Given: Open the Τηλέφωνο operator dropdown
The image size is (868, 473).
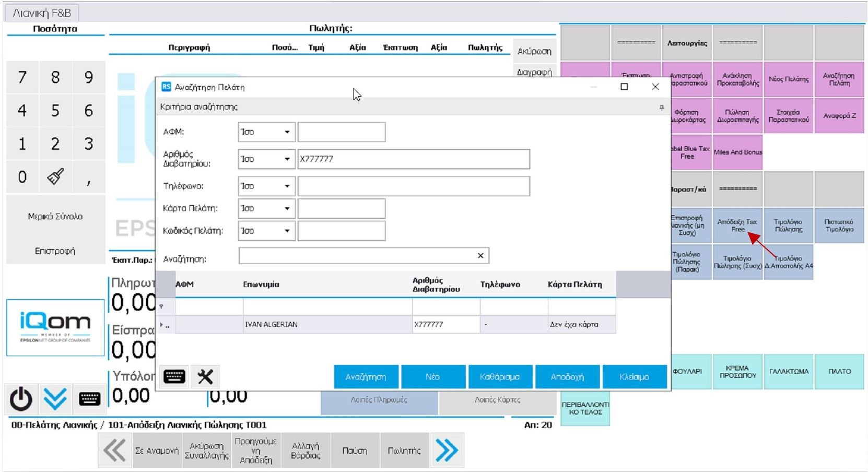Looking at the screenshot, I should pyautogui.click(x=287, y=186).
